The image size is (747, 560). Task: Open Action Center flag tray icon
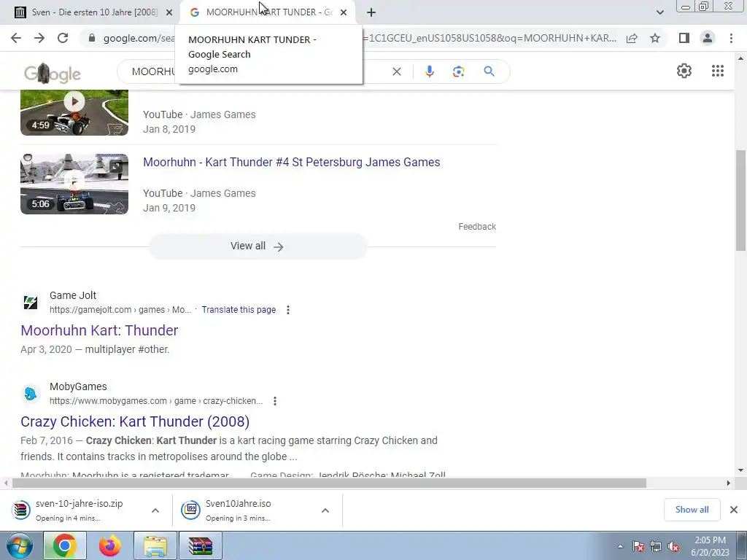click(638, 547)
